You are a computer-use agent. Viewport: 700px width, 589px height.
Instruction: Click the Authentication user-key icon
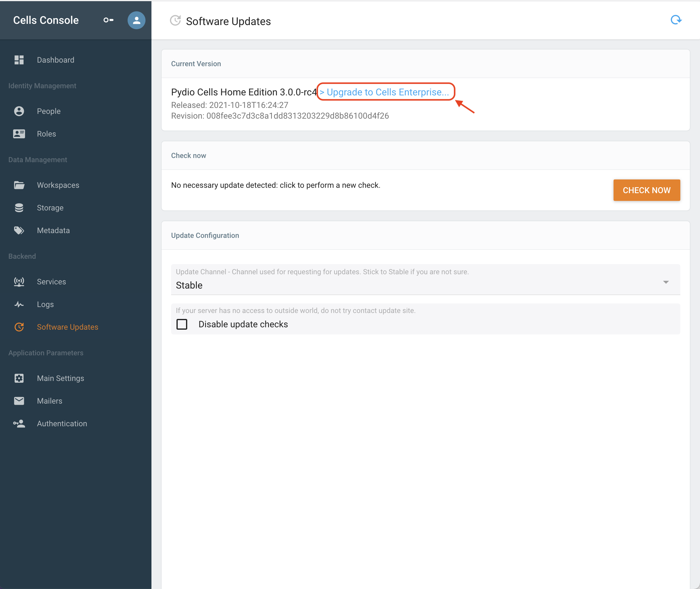click(x=19, y=423)
